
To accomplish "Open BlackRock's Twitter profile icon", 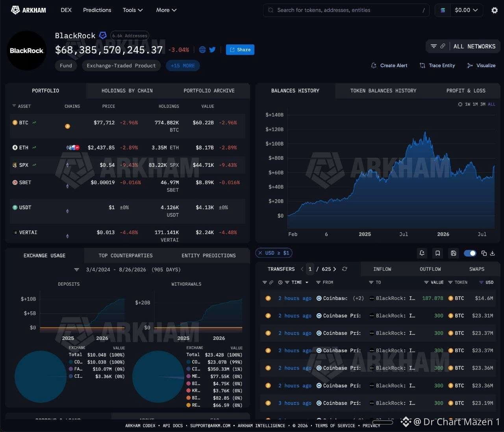I will (x=212, y=50).
